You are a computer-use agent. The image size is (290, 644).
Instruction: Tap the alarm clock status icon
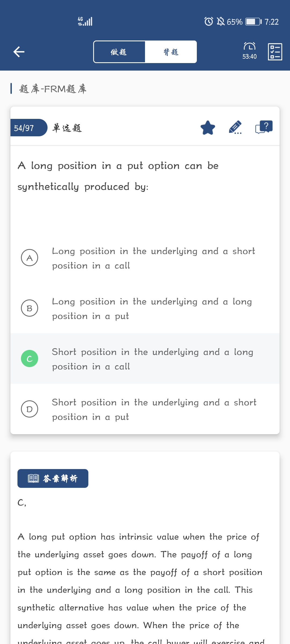tap(209, 21)
